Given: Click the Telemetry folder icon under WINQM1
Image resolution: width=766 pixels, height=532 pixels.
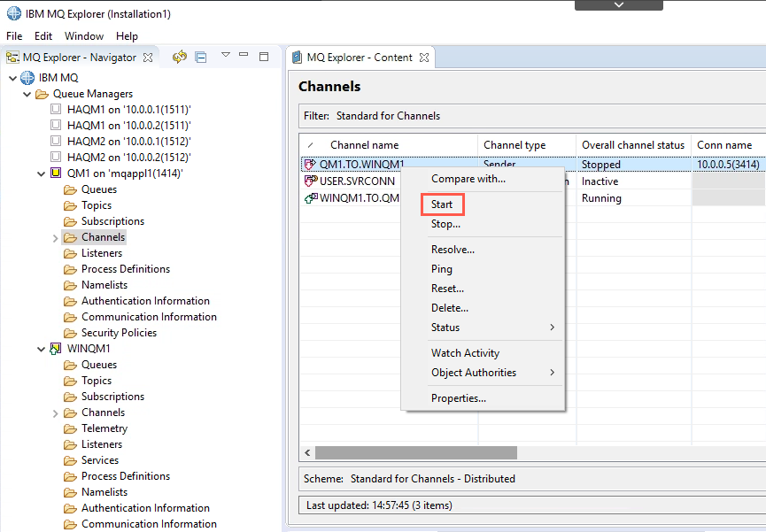Looking at the screenshot, I should point(70,428).
